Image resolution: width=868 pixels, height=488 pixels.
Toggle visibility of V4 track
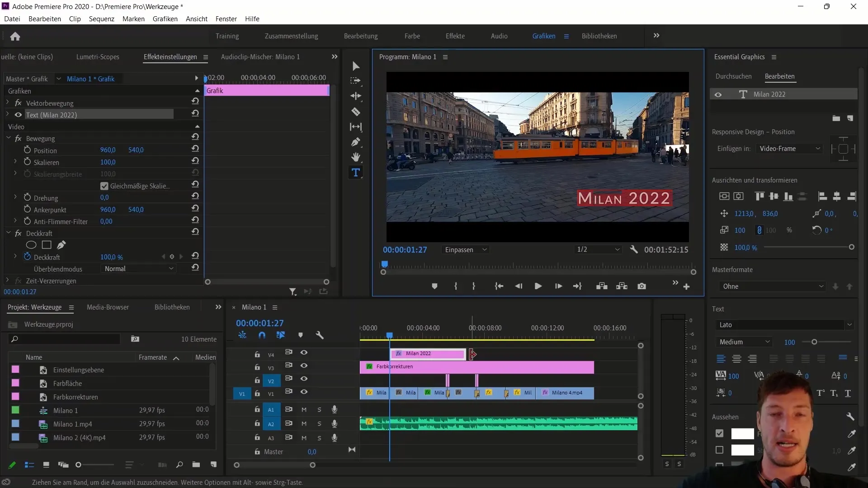click(304, 352)
